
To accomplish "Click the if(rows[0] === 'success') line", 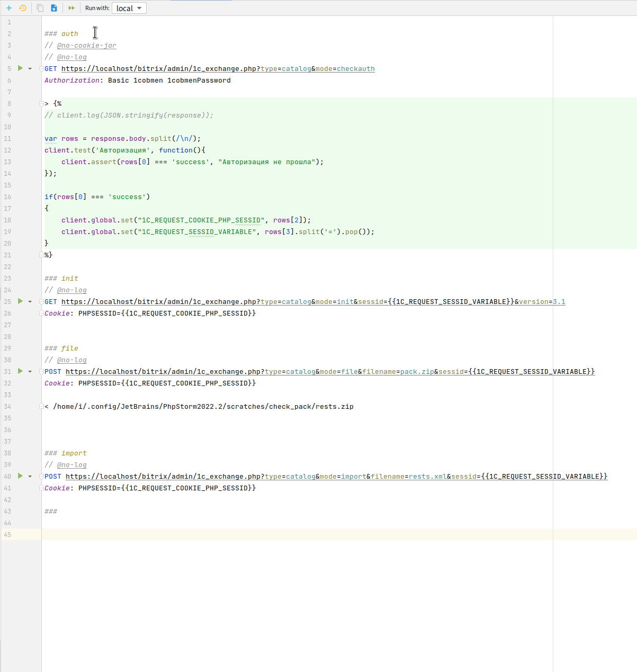I will (97, 197).
